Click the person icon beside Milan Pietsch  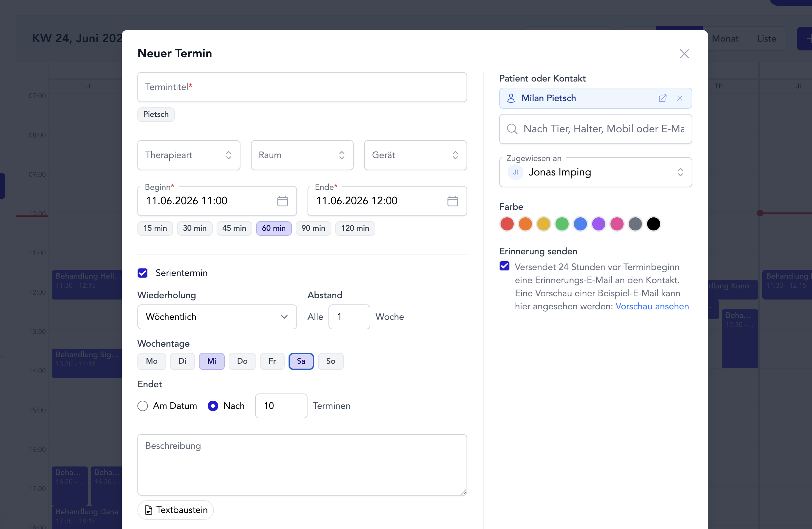click(511, 98)
